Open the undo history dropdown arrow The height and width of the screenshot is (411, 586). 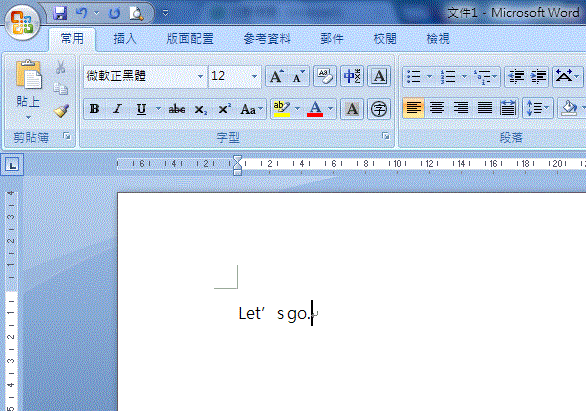click(96, 14)
